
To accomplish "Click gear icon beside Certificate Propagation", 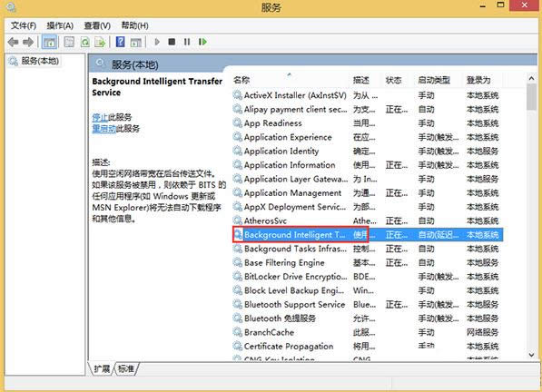I will point(238,346).
